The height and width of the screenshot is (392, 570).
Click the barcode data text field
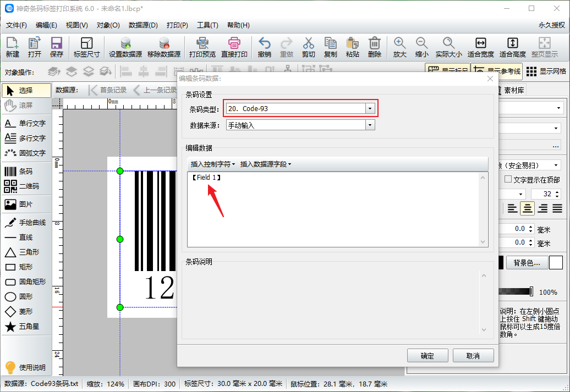coord(337,209)
